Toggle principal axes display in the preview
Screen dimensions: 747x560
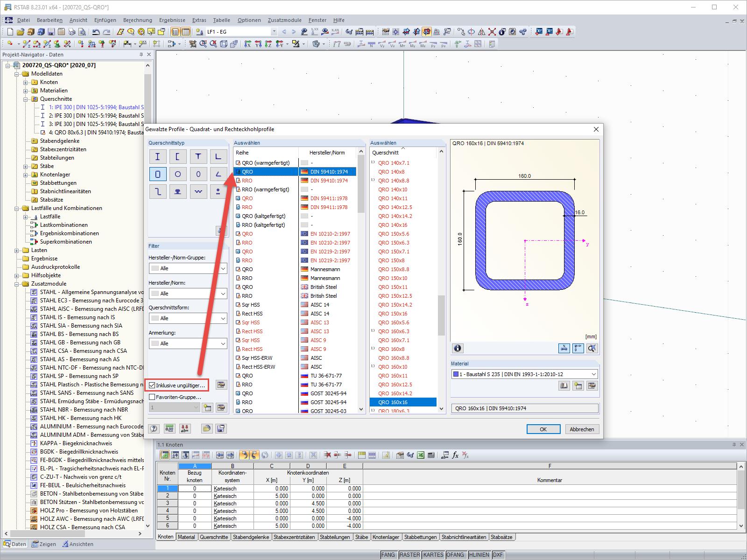(578, 348)
